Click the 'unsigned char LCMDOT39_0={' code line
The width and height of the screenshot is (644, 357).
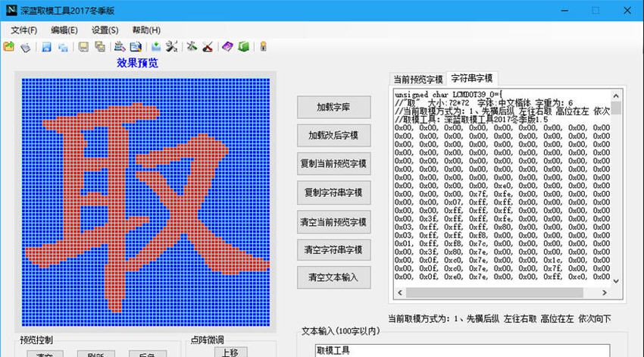point(449,95)
